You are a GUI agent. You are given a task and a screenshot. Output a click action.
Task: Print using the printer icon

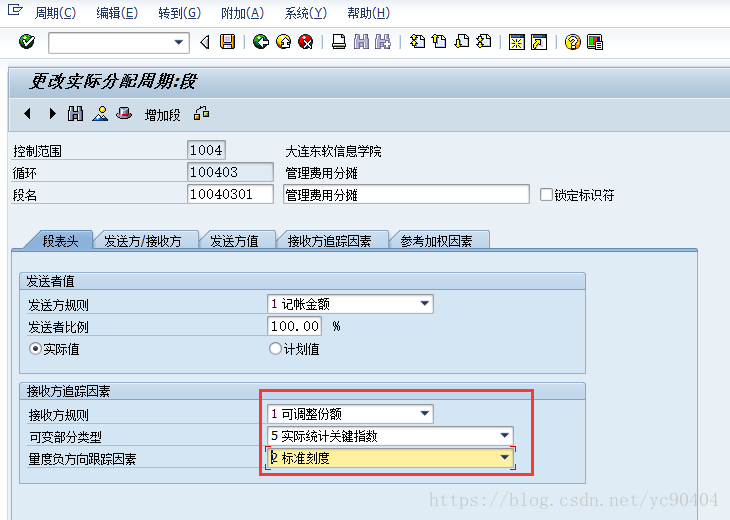(x=339, y=42)
